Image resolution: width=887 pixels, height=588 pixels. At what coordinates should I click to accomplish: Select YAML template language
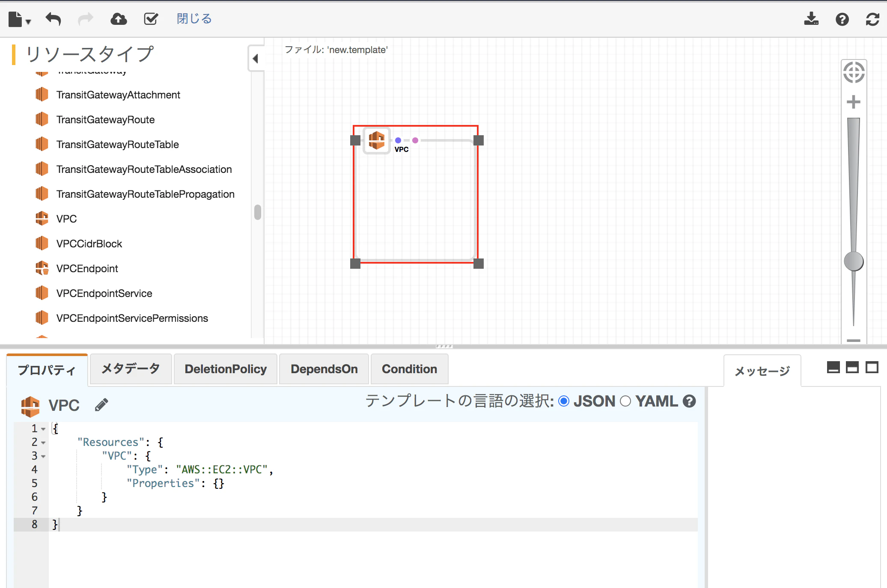(625, 401)
